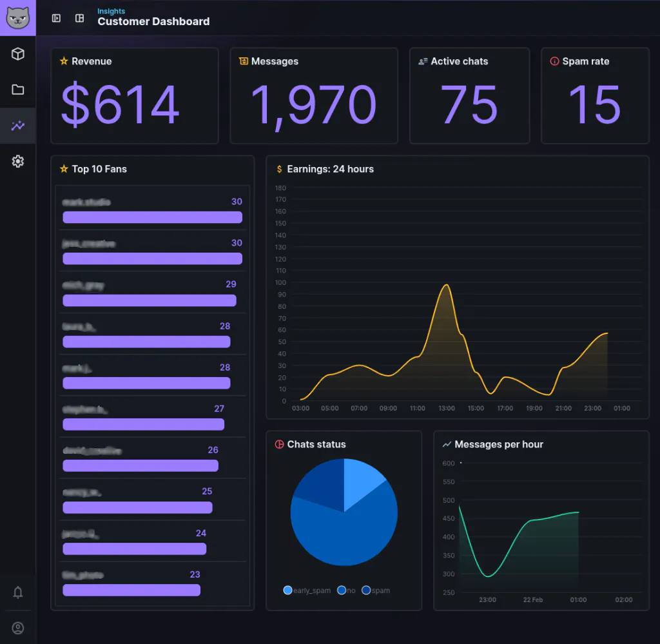
Task: Click the Active chats people icon
Action: coord(423,61)
